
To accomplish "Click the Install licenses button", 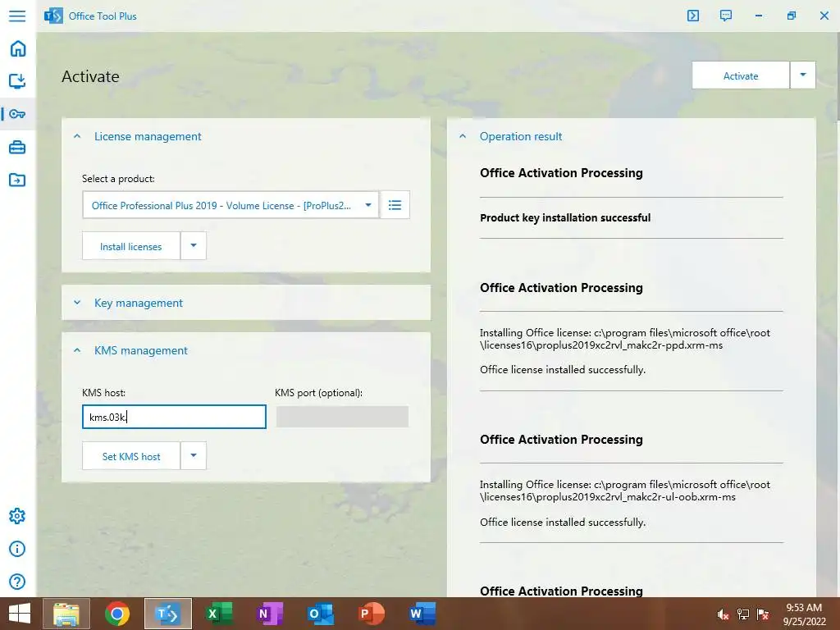I will [x=130, y=246].
